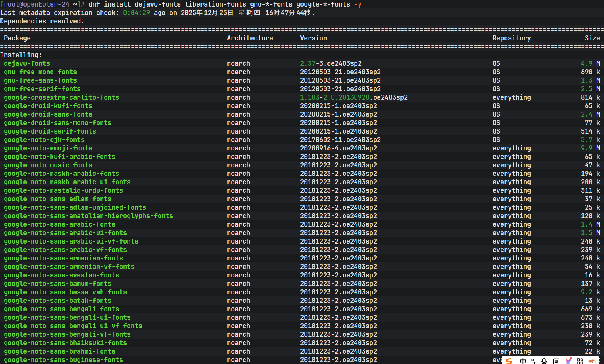
Task: Click version 1.103-2.0.20130920.oe2403sp2
Action: pos(354,97)
